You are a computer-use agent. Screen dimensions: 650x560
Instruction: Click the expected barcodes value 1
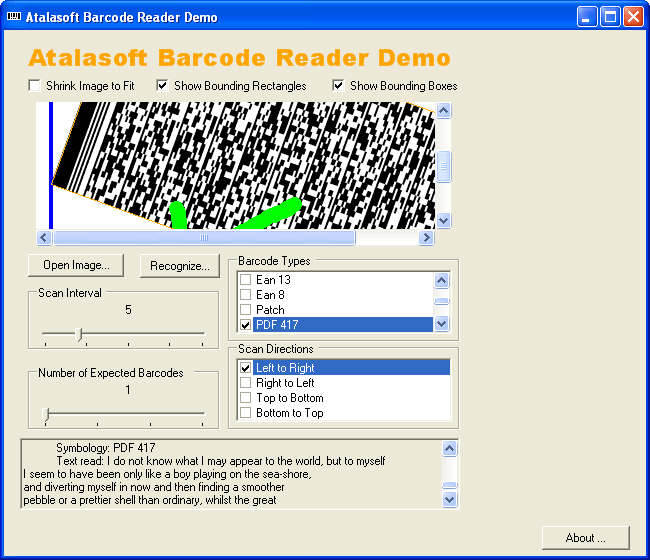tap(128, 390)
